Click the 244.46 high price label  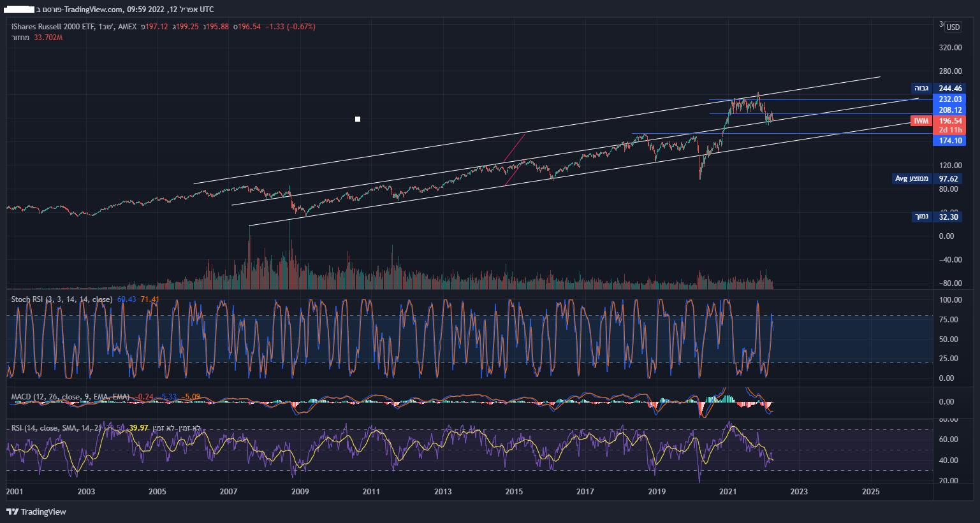tap(950, 89)
